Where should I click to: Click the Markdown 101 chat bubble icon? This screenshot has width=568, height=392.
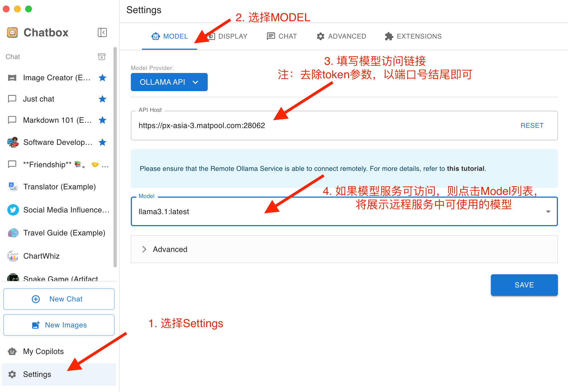tap(12, 120)
